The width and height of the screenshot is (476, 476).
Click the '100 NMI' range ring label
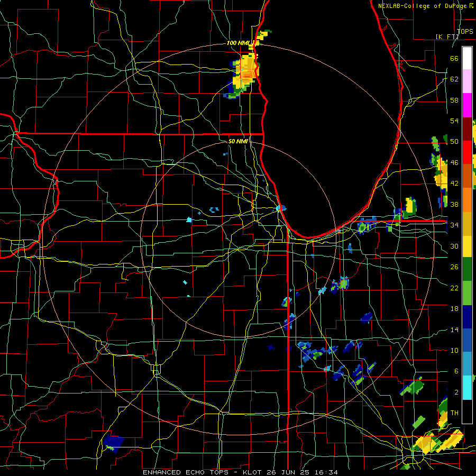tap(237, 43)
